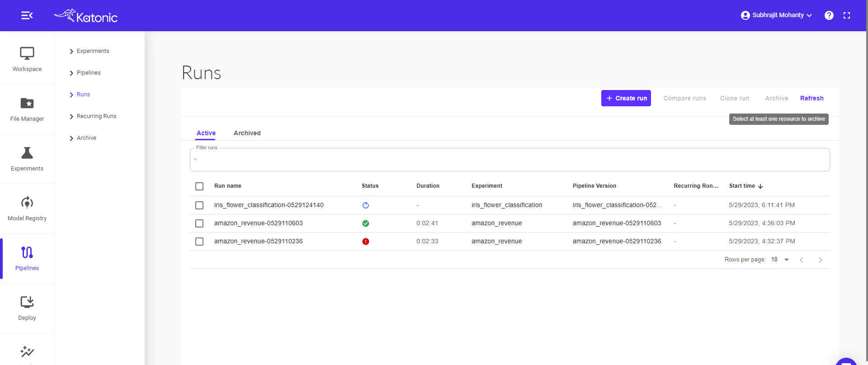The width and height of the screenshot is (868, 365).
Task: Click the Create run button
Action: 626,98
